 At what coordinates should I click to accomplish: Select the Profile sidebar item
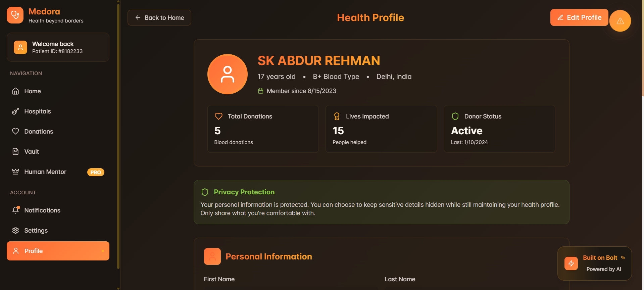(x=58, y=251)
